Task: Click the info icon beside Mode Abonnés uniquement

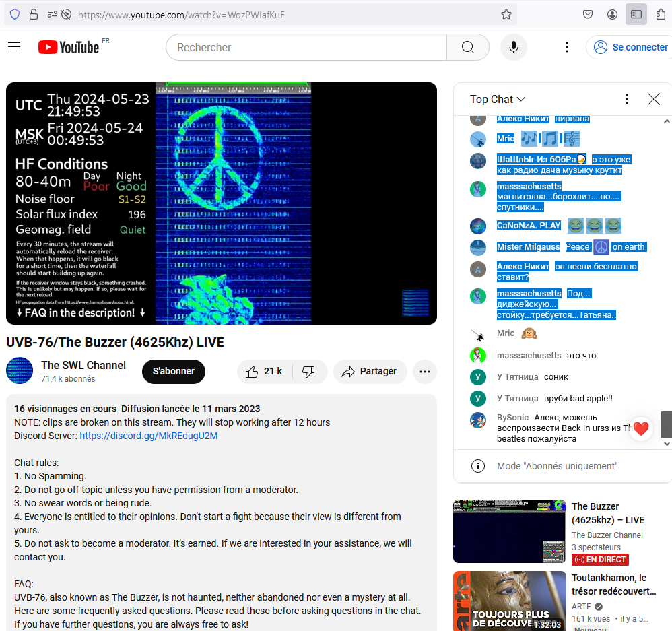Action: point(478,466)
